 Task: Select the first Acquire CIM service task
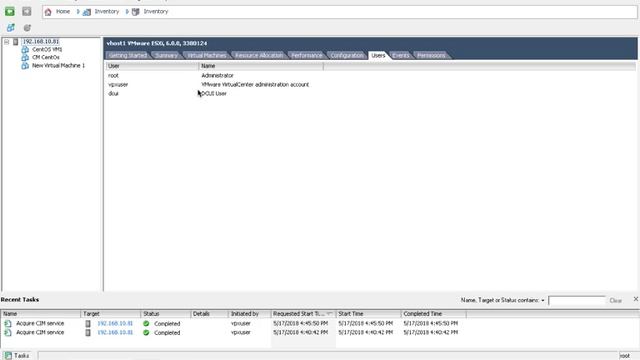[x=40, y=323]
